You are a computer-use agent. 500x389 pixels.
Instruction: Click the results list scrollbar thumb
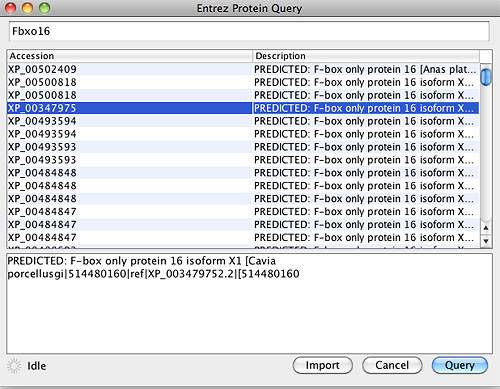486,77
